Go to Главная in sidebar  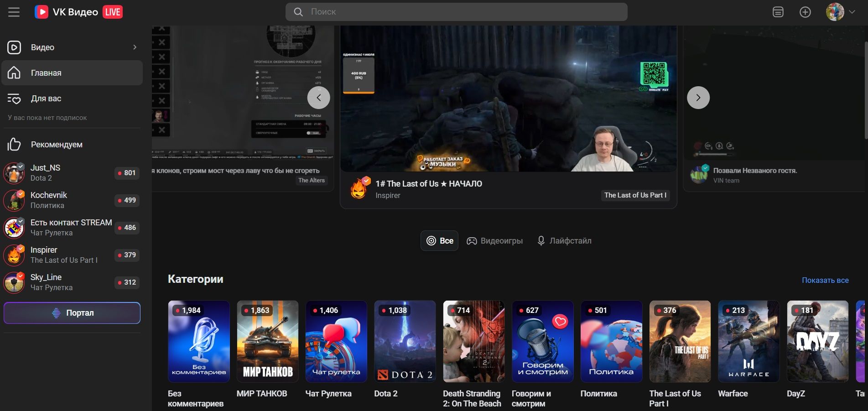coord(72,73)
